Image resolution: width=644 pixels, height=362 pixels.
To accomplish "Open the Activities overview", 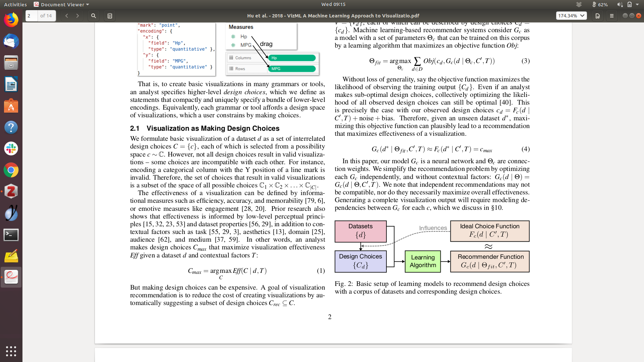I will pos(15,4).
